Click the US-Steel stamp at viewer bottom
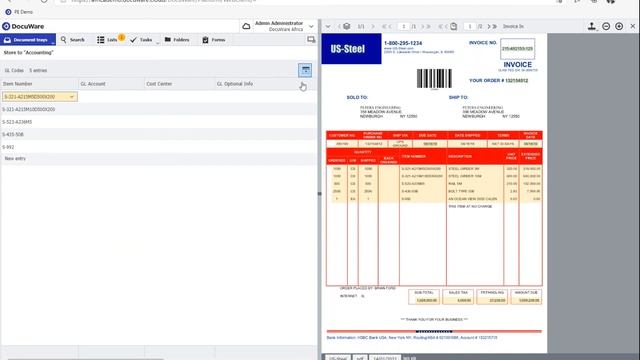This screenshot has height=360, width=640. click(338, 358)
